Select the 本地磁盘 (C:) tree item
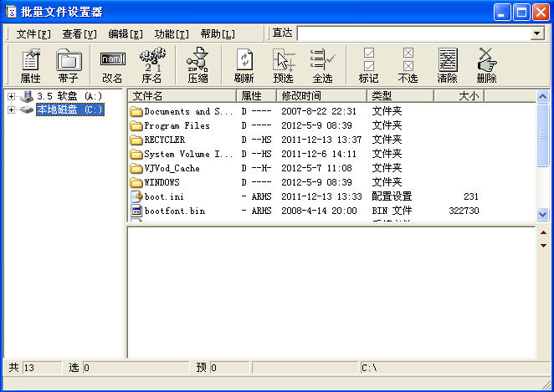This screenshot has width=554, height=392. click(70, 109)
